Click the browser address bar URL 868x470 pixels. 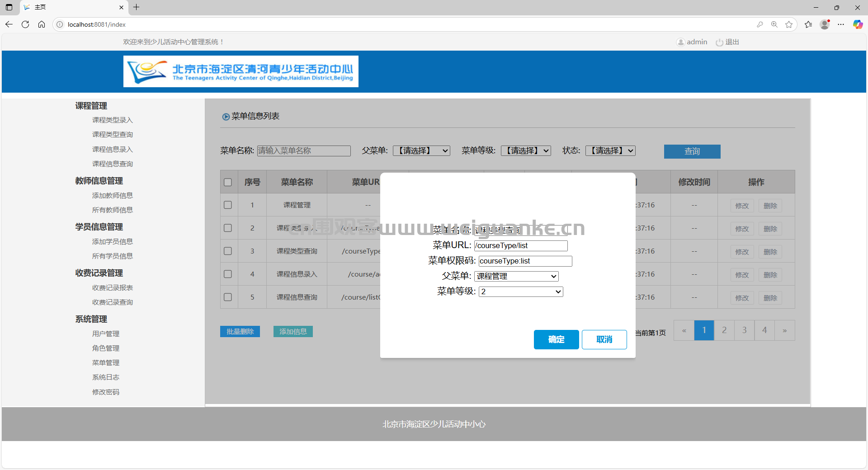click(97, 24)
